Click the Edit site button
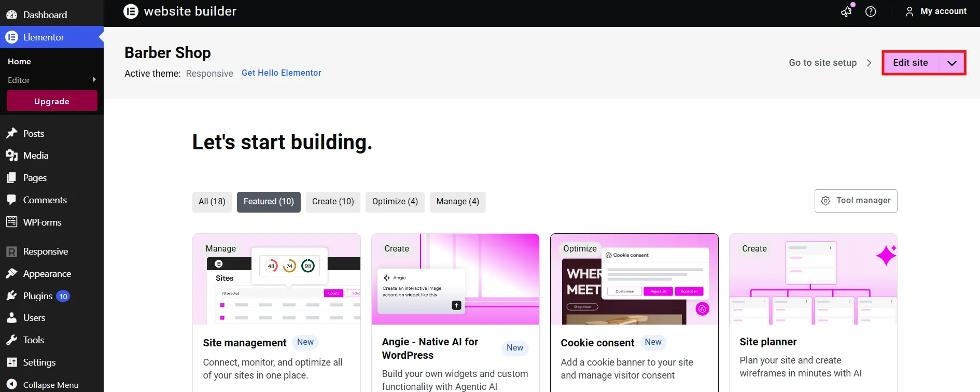 pos(911,63)
